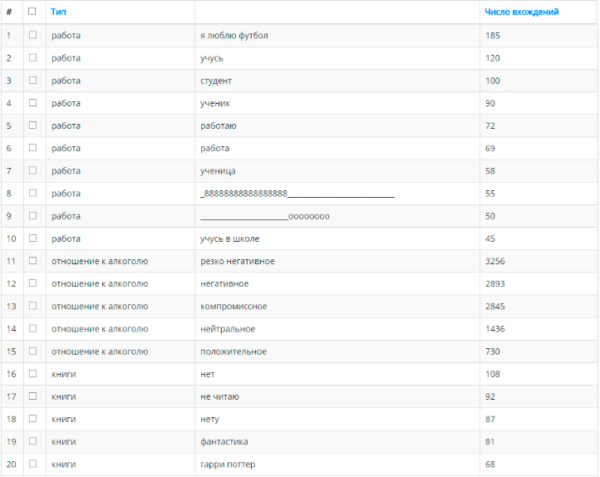
Task: Click the 'нейтральное' value cell
Action: click(337, 329)
